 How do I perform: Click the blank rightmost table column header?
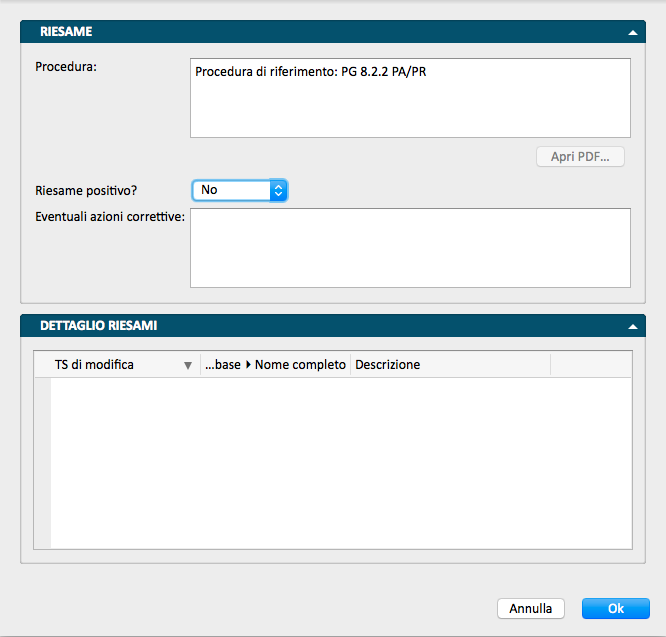[x=590, y=365]
